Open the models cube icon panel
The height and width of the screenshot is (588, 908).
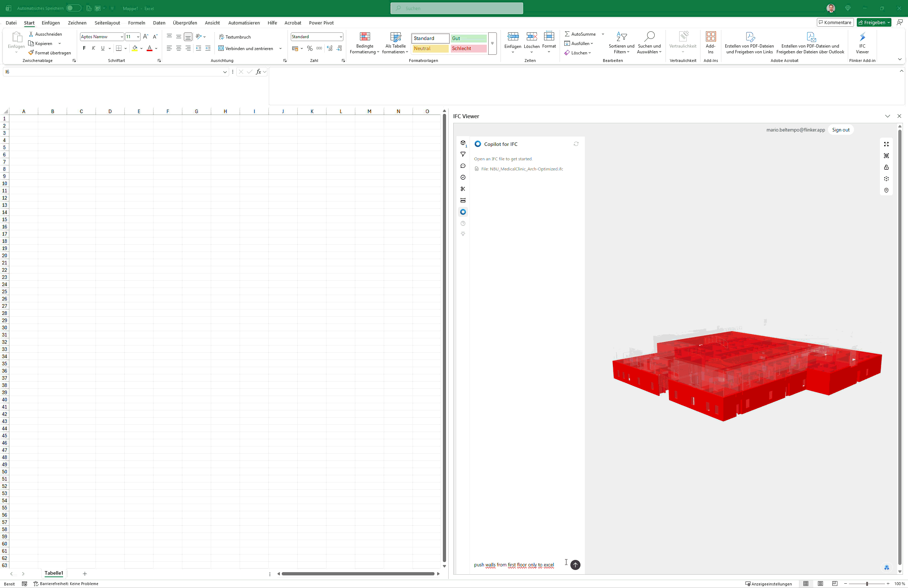(463, 143)
